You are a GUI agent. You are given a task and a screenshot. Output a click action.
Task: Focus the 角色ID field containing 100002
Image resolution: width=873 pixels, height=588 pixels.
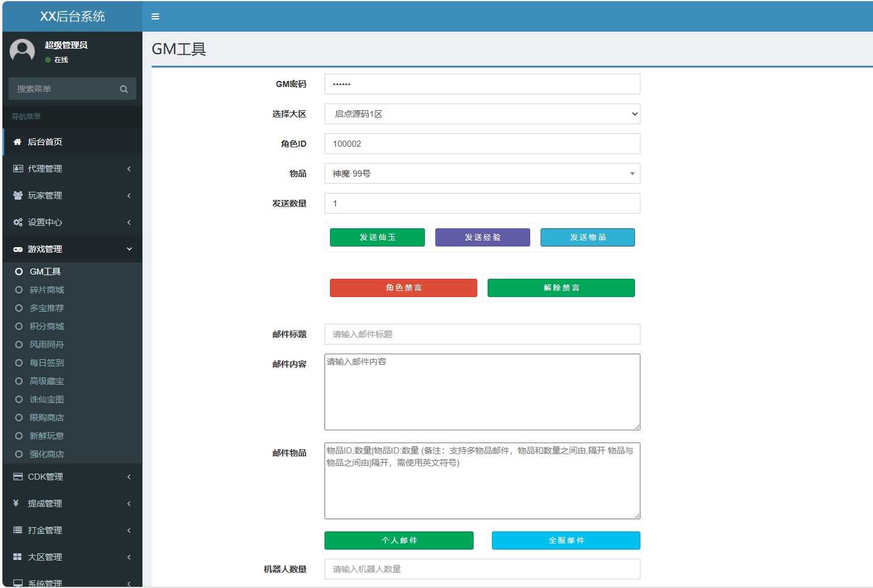pyautogui.click(x=482, y=144)
